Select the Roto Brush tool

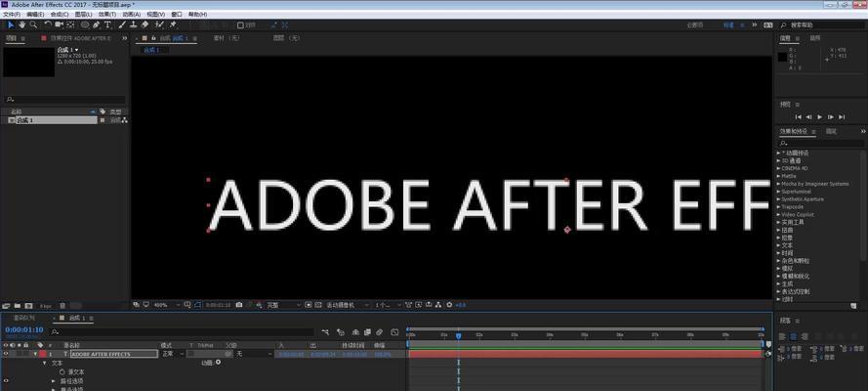tap(159, 24)
